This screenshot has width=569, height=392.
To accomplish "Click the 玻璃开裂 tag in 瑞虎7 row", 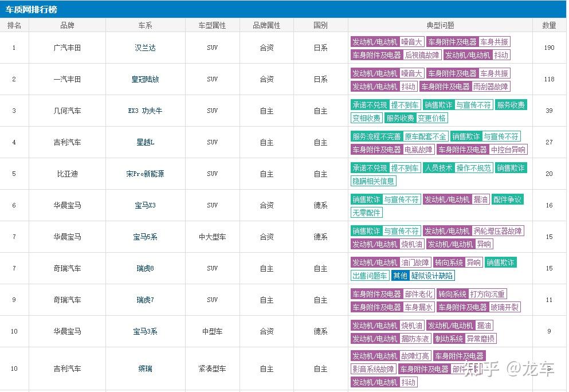I will 504,307.
